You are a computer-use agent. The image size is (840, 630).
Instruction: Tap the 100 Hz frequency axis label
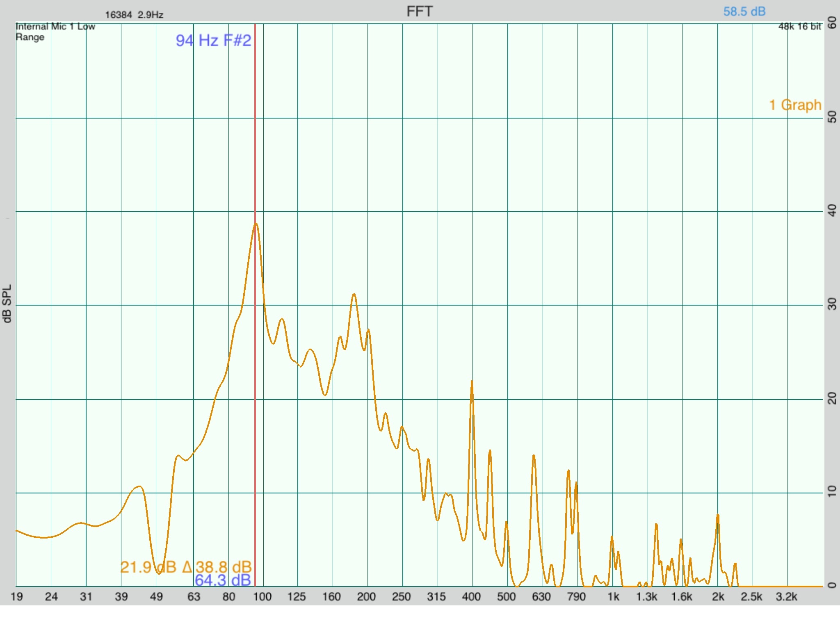tap(262, 597)
